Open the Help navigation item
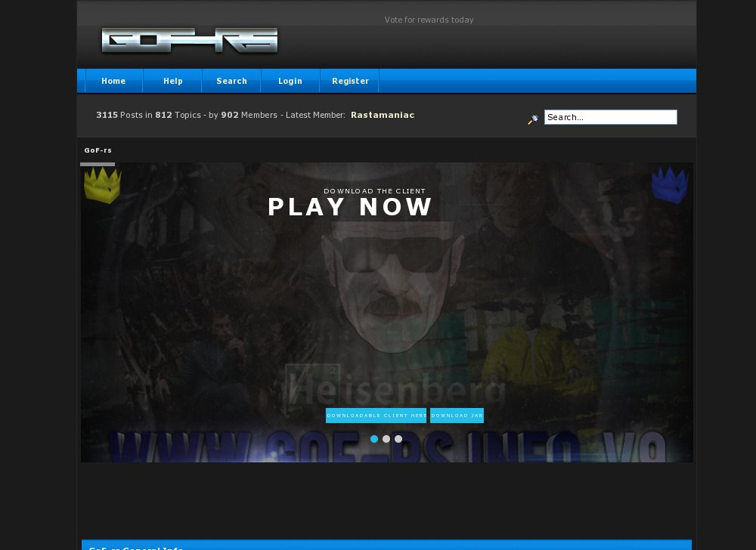The height and width of the screenshot is (550, 756). 172,81
